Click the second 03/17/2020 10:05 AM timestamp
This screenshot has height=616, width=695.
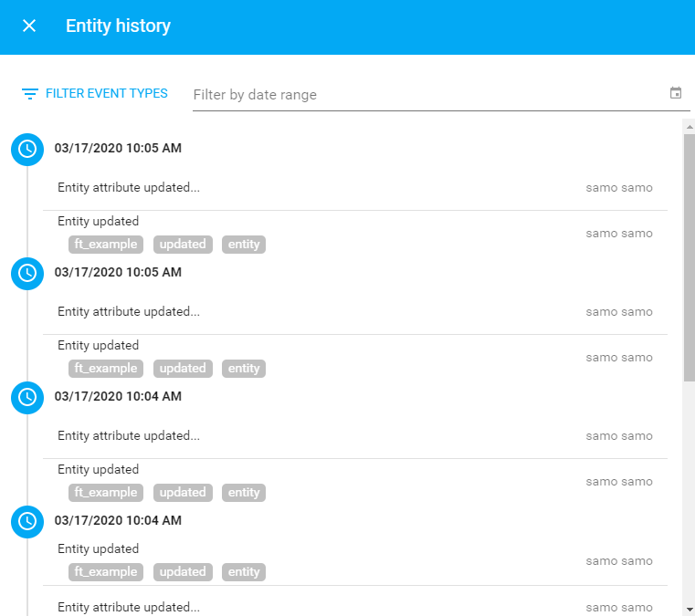click(x=118, y=272)
